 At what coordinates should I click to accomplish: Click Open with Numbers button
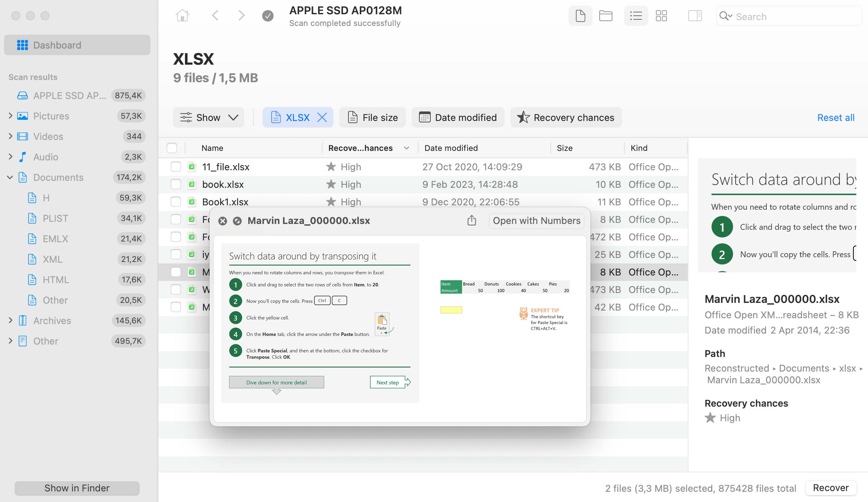[536, 221]
